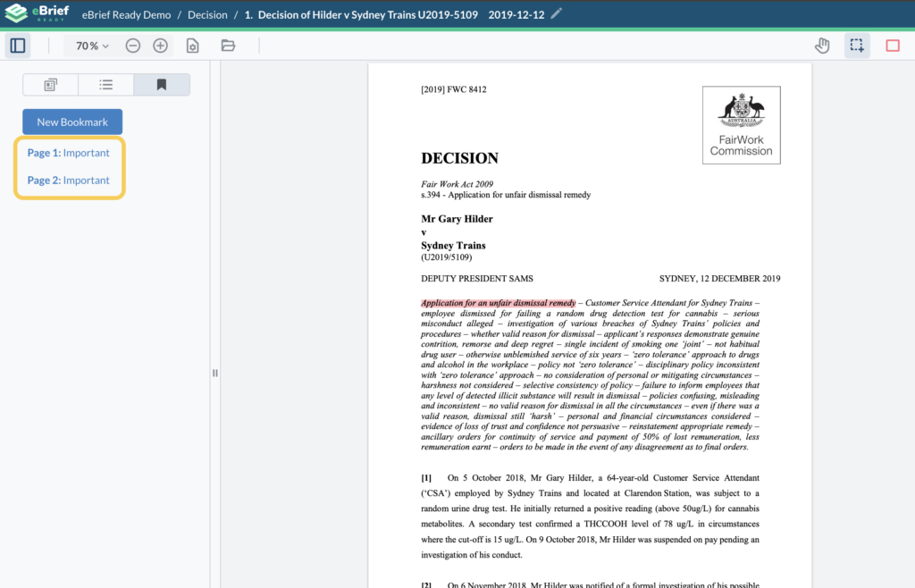The width and height of the screenshot is (915, 588).
Task: Click the document title in header
Action: point(367,14)
